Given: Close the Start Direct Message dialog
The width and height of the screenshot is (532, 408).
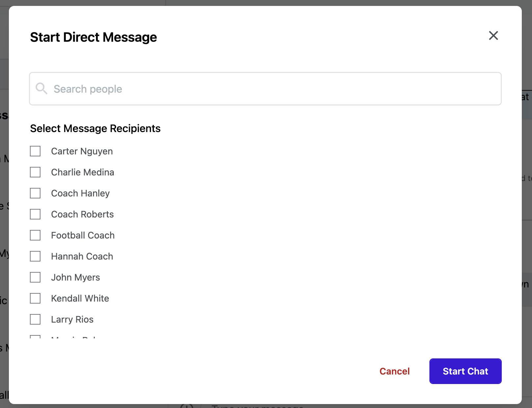Looking at the screenshot, I should point(493,35).
